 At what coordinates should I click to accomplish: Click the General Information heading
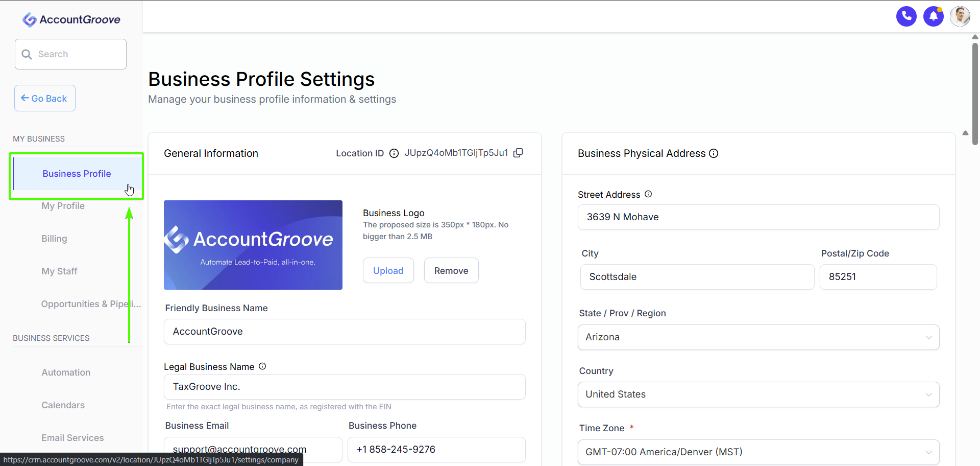click(x=211, y=153)
